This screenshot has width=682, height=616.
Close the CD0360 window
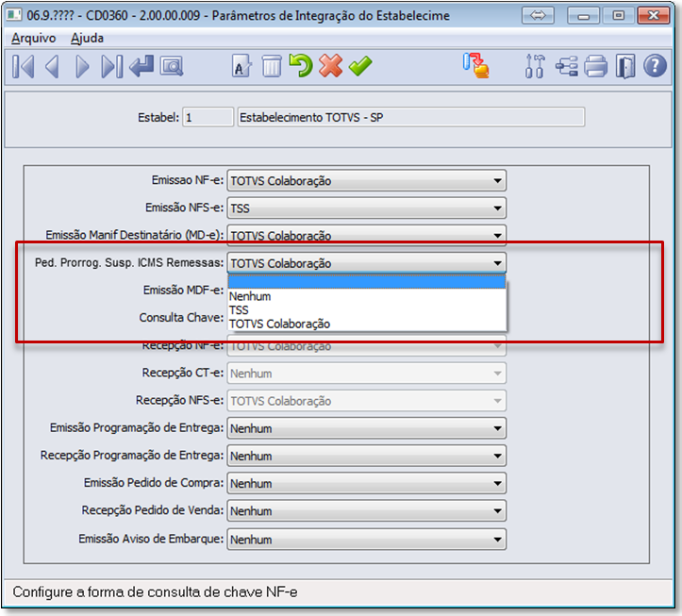point(654,16)
